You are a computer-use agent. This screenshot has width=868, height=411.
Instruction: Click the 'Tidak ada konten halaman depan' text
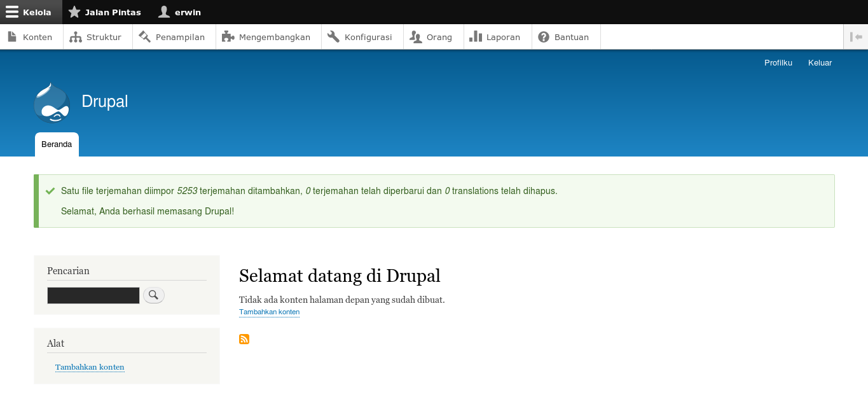pyautogui.click(x=342, y=300)
